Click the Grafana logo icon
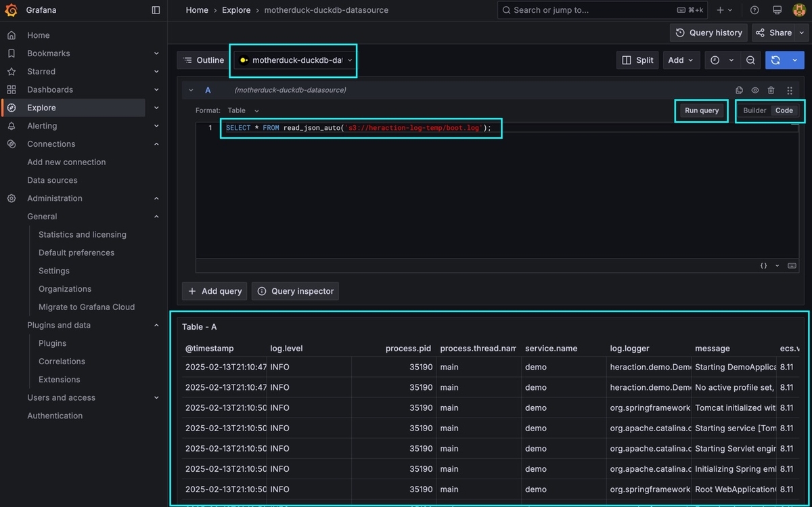The width and height of the screenshot is (812, 507). click(x=11, y=10)
